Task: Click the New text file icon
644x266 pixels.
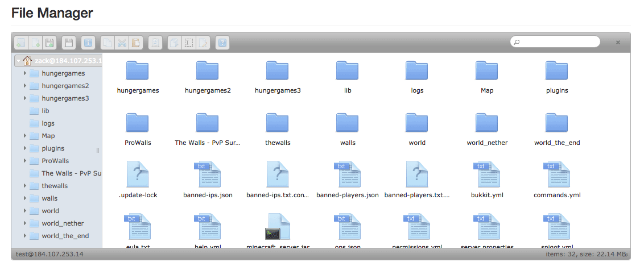Action: point(35,43)
